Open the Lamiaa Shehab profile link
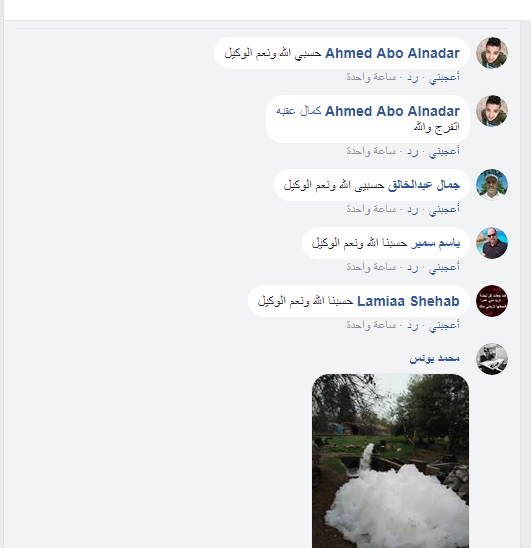 coord(408,301)
